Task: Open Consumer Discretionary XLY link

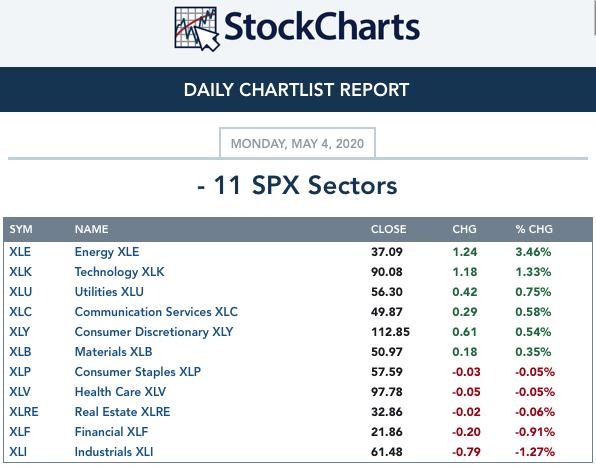Action: [x=154, y=332]
